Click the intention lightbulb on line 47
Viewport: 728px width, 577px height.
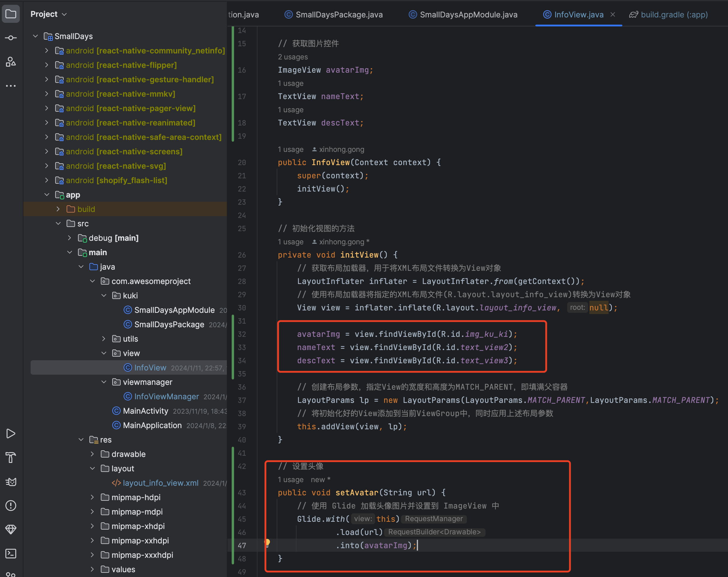(267, 543)
